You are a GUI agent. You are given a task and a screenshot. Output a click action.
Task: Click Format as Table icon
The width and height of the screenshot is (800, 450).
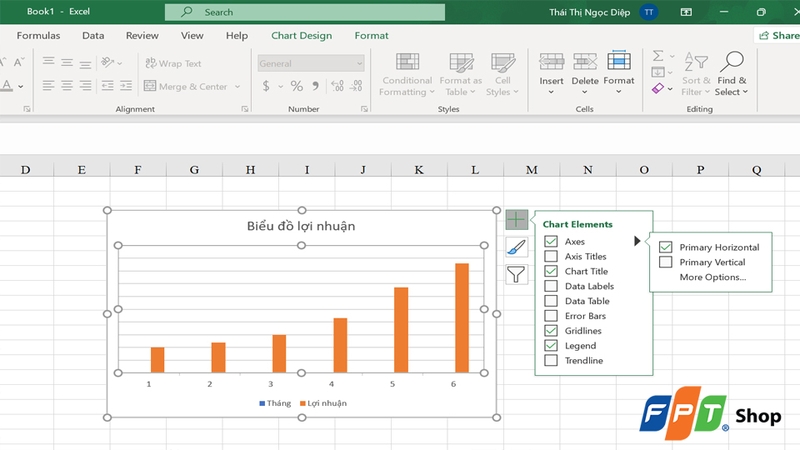tap(461, 62)
